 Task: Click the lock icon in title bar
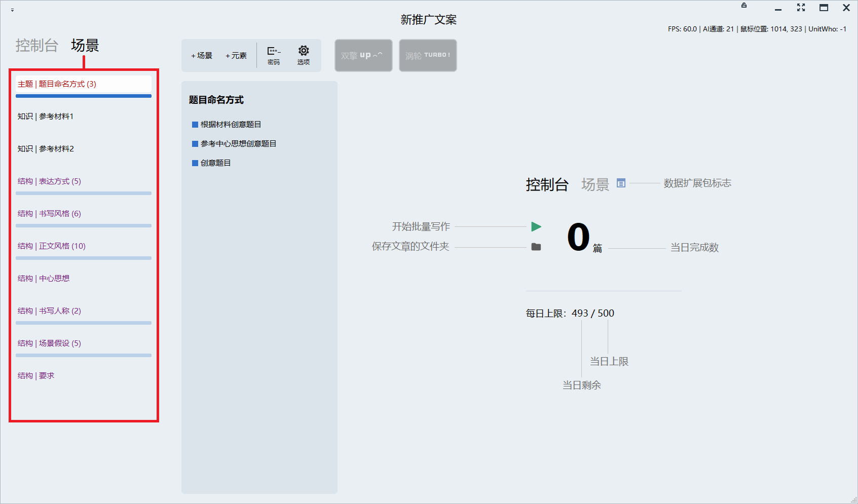click(x=744, y=6)
